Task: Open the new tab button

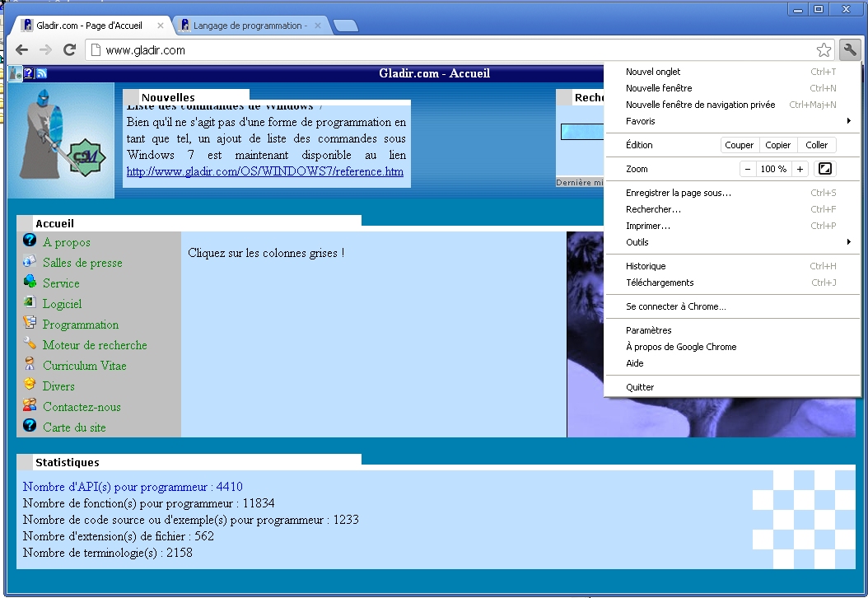Action: [x=346, y=26]
